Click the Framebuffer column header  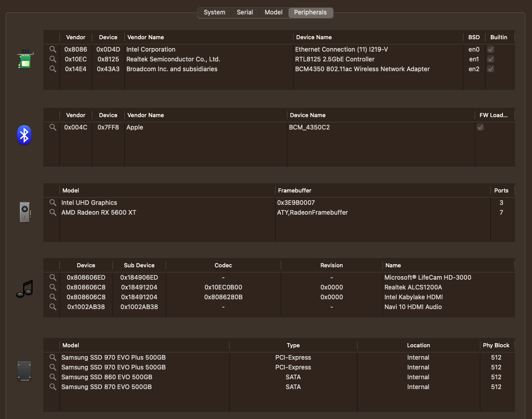(x=295, y=191)
